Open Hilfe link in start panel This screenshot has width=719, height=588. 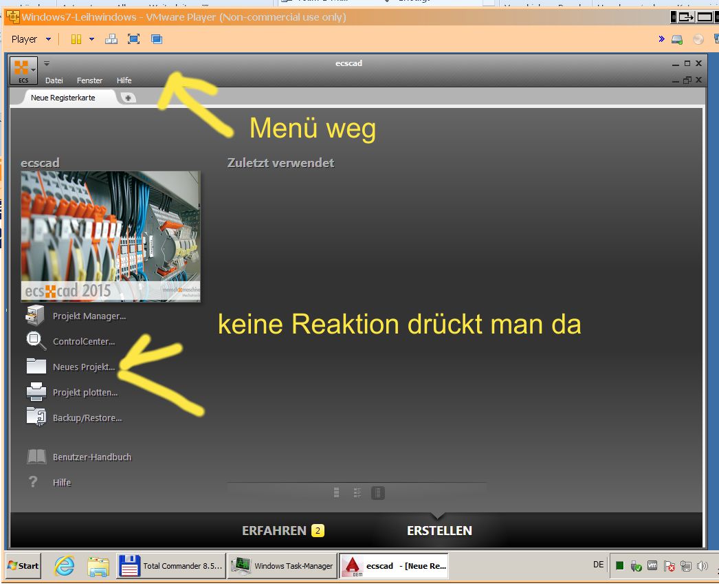click(x=62, y=483)
